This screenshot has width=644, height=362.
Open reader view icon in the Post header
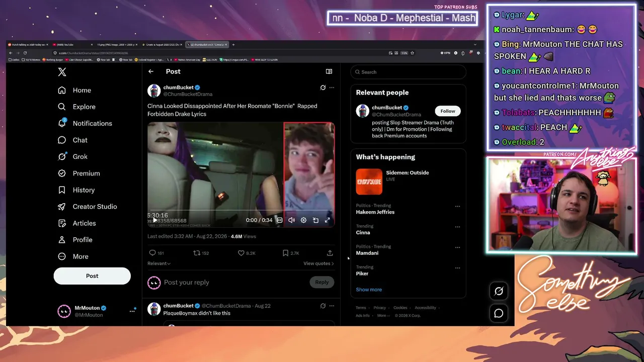(x=329, y=71)
